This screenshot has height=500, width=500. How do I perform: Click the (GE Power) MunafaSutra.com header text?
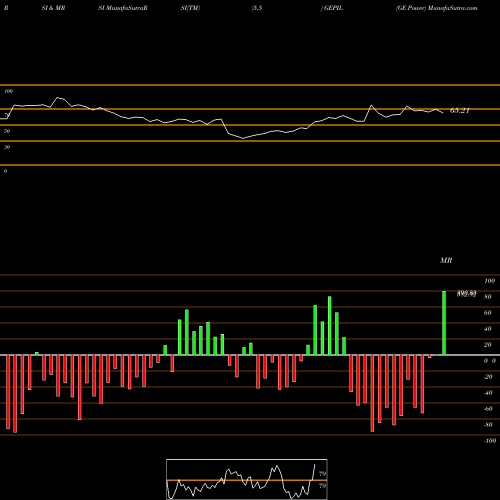coord(437,8)
